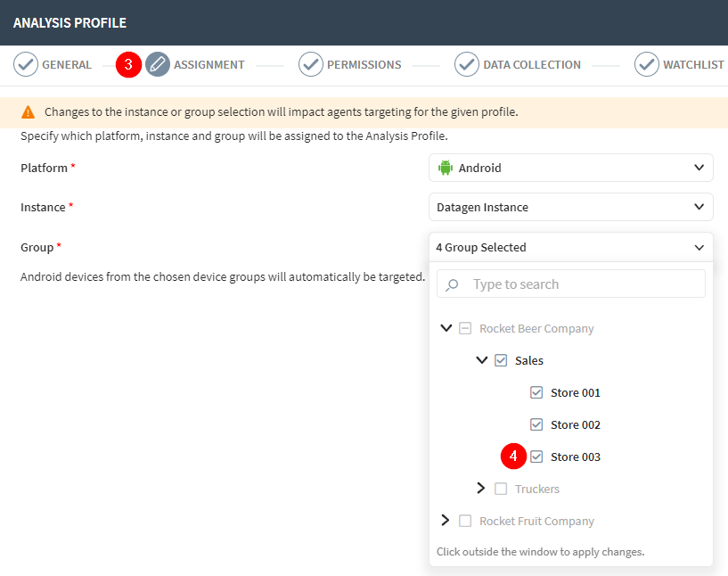Click the orange warning triangle icon
728x576 pixels.
click(29, 112)
